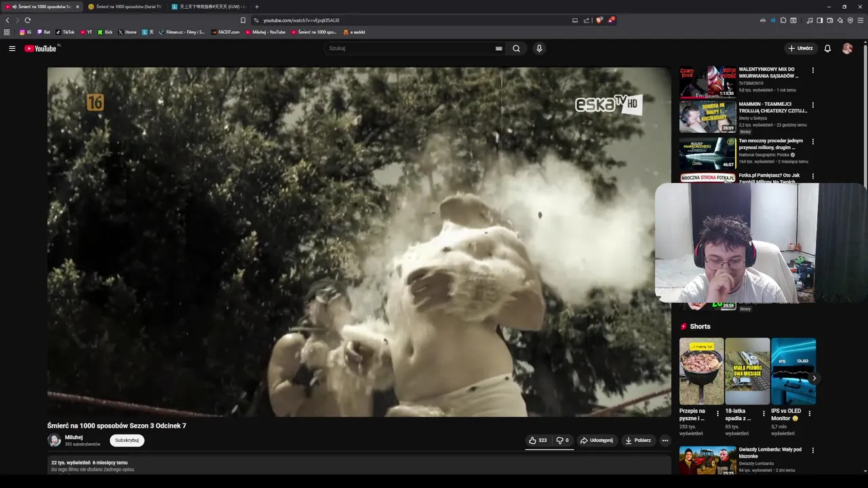The width and height of the screenshot is (868, 488).
Task: Click the address bar URL
Action: pos(301,20)
